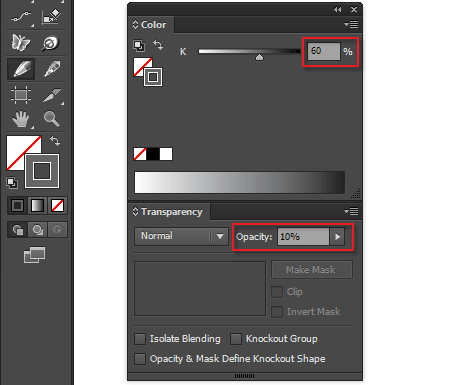Toggle the Invert Mask checkbox
The image size is (450, 385).
tap(277, 312)
